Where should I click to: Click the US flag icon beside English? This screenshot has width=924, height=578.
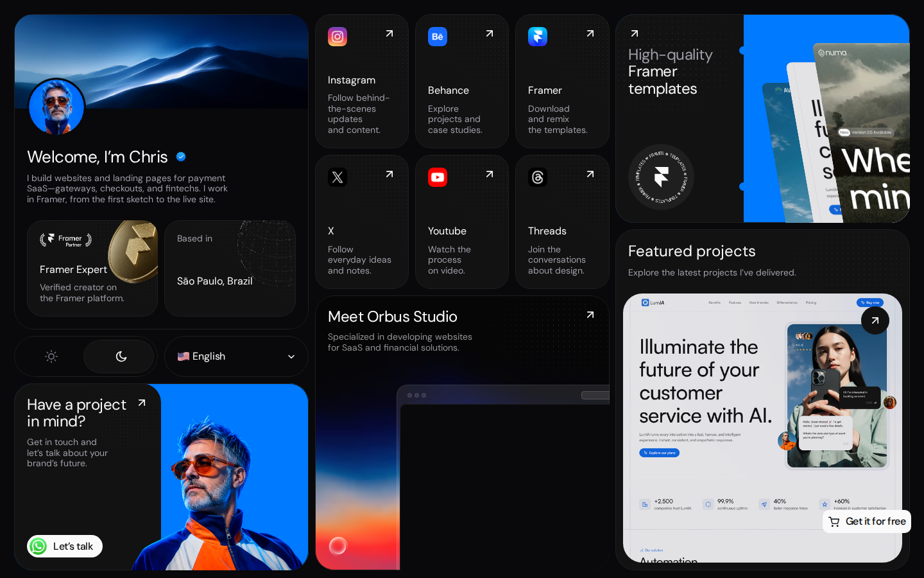[184, 356]
